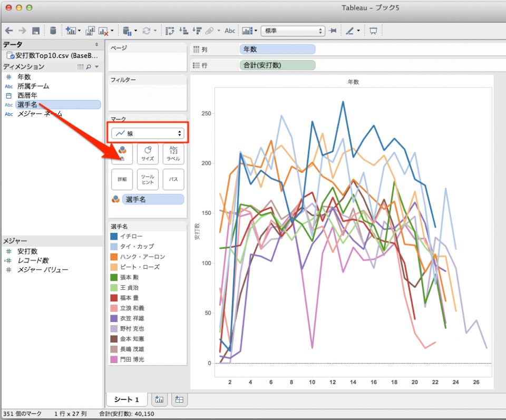Click the Size (サイズ) shelf icon
The height and width of the screenshot is (420, 506).
tap(148, 154)
